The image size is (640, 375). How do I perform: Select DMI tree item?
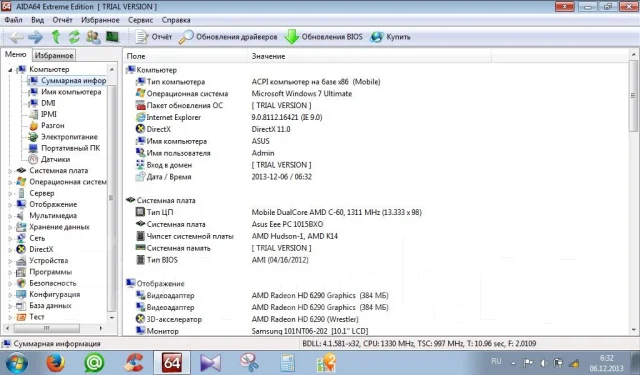[48, 103]
